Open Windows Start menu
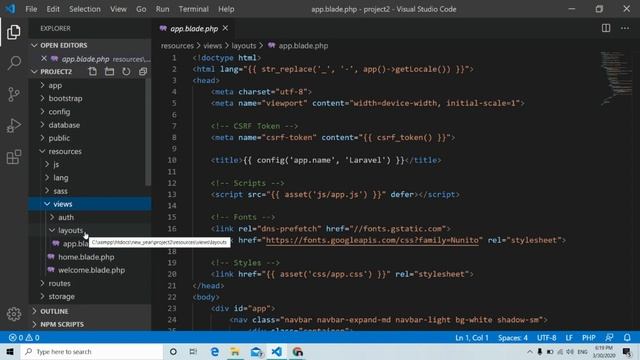This screenshot has height=360, width=640. pos(10,351)
